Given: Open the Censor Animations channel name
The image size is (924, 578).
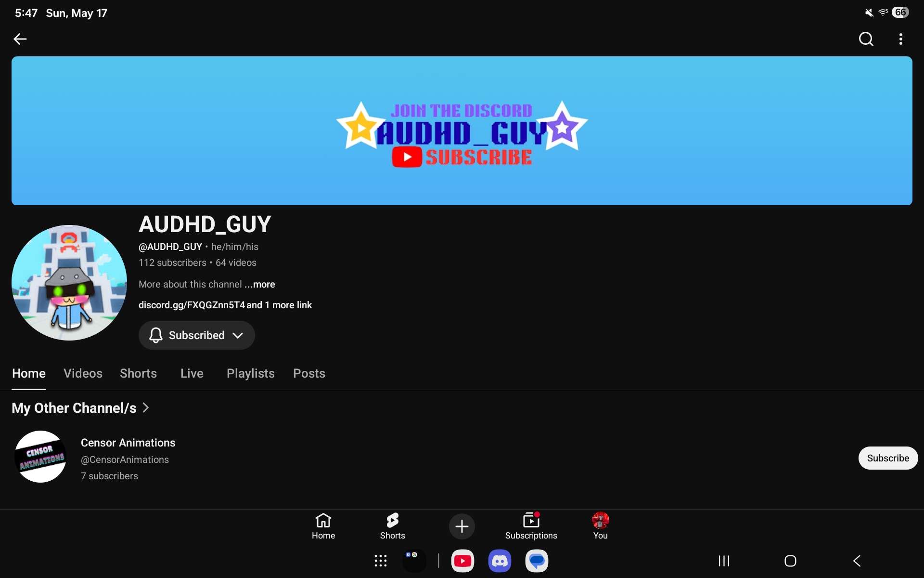Looking at the screenshot, I should [128, 443].
